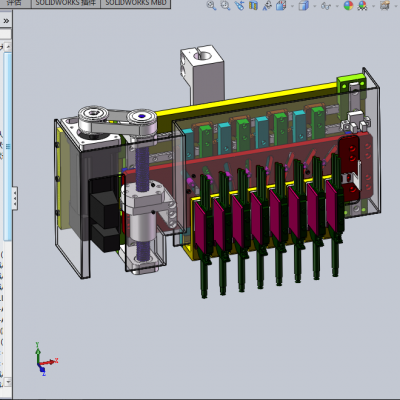Viewport: 400px width, 400px height.
Task: Open the Edit Appearance color ball
Action: (348, 5)
